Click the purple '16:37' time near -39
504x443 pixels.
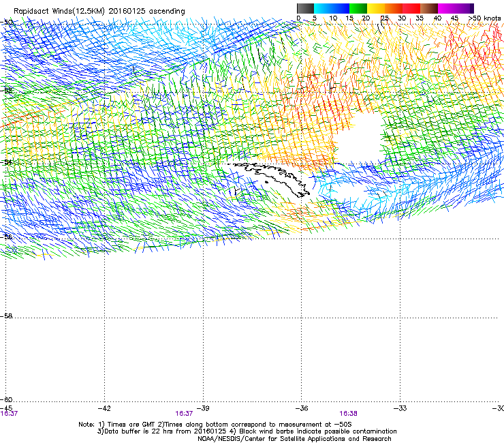point(184,414)
